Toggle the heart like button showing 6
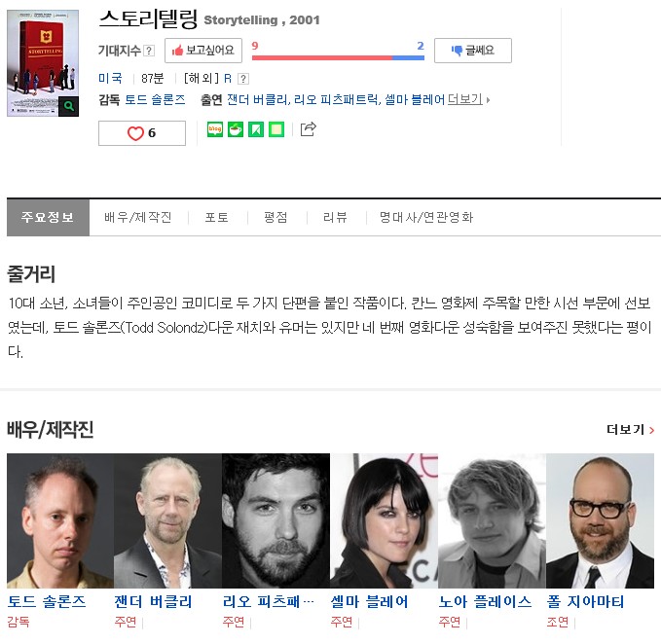661x644 pixels. click(142, 133)
